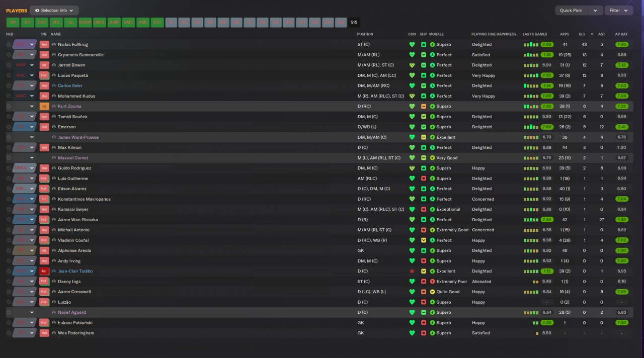Tick the checkbox beside Kurt Zouma
The height and width of the screenshot is (358, 644).
[x=9, y=106]
